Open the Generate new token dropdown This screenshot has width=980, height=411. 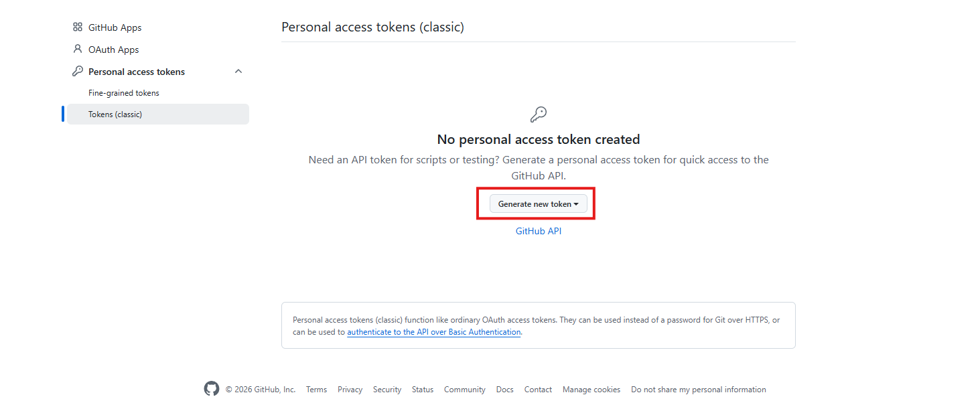coord(535,203)
